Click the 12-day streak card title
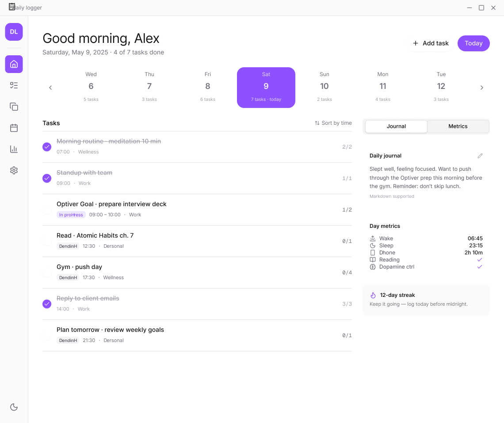This screenshot has height=423, width=504. (x=397, y=295)
